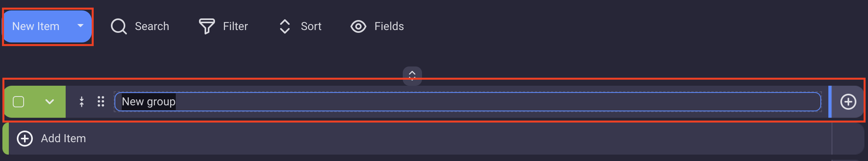Open the New Item dropdown arrow
Image resolution: width=868 pixels, height=161 pixels.
point(80,26)
